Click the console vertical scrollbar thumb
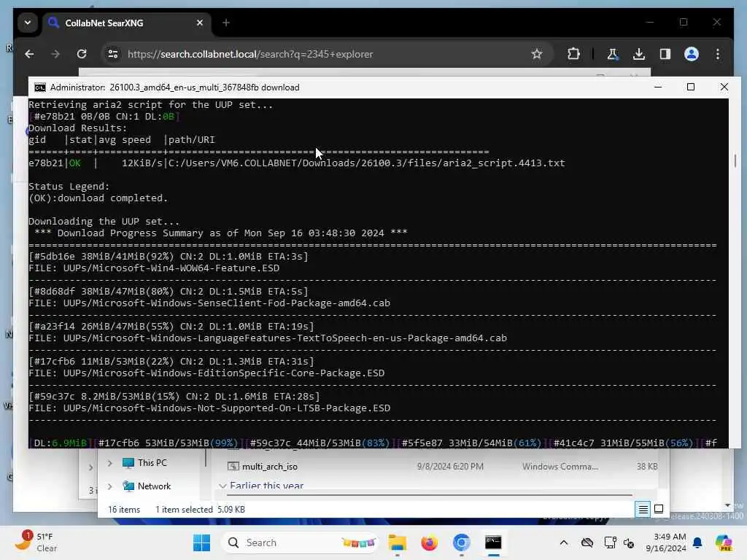Screen dimensions: 747x560 coord(735,161)
